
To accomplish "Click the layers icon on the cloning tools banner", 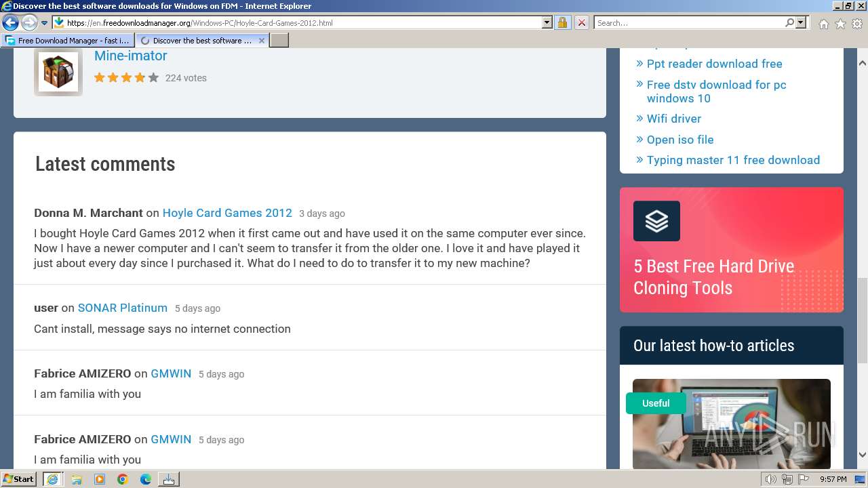I will click(656, 221).
